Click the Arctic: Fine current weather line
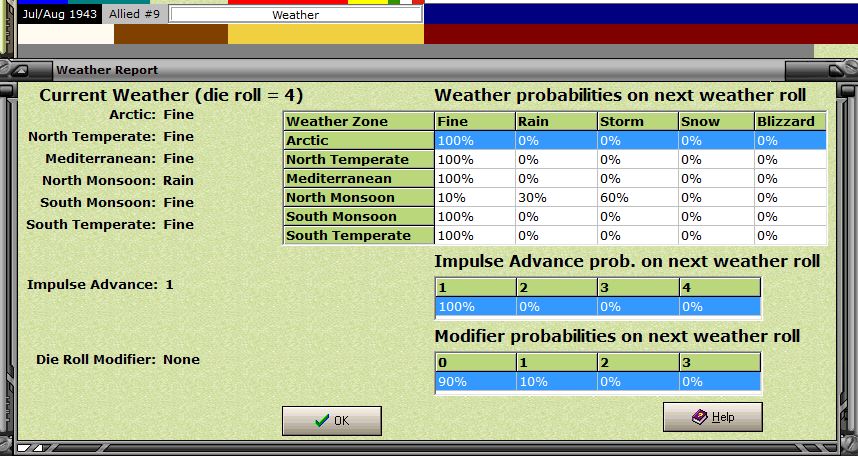 click(151, 114)
